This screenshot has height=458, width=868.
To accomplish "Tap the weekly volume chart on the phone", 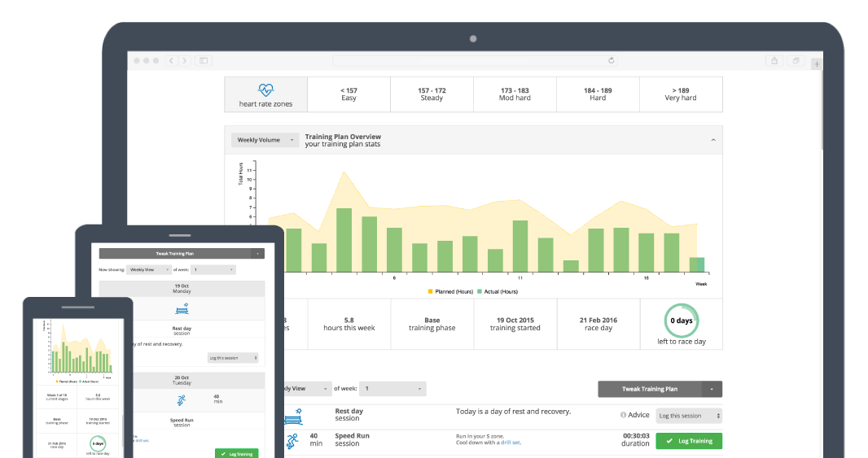I will (x=79, y=350).
